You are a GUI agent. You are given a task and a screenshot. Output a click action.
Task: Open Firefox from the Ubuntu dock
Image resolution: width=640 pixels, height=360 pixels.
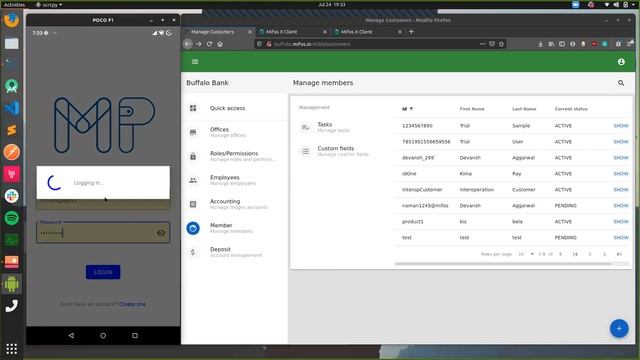(11, 20)
